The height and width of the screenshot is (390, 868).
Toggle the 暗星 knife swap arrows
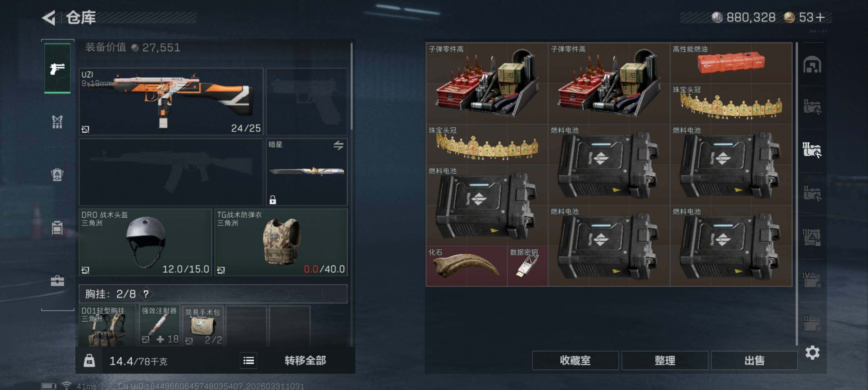click(338, 145)
